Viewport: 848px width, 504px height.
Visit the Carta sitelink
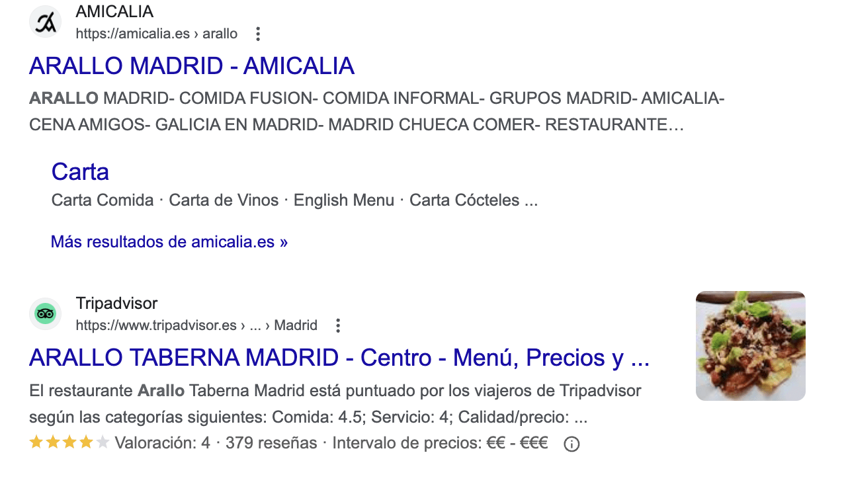(79, 171)
